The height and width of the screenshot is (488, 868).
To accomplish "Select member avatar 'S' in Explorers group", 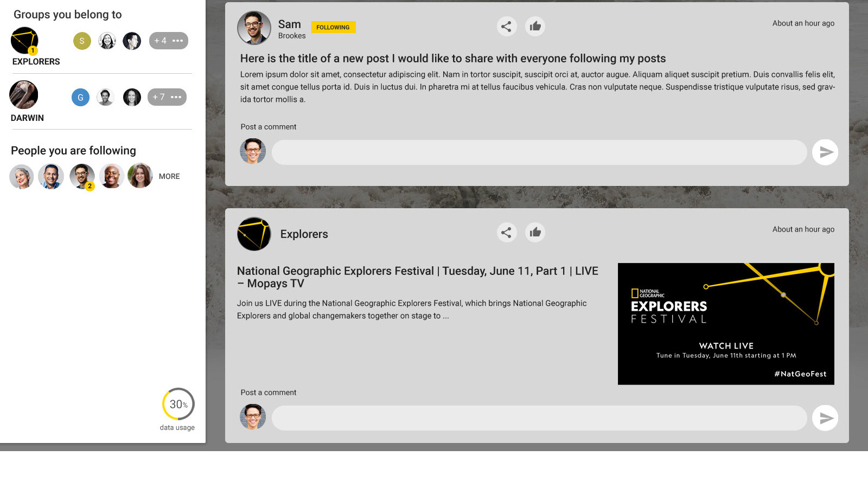I will (82, 41).
